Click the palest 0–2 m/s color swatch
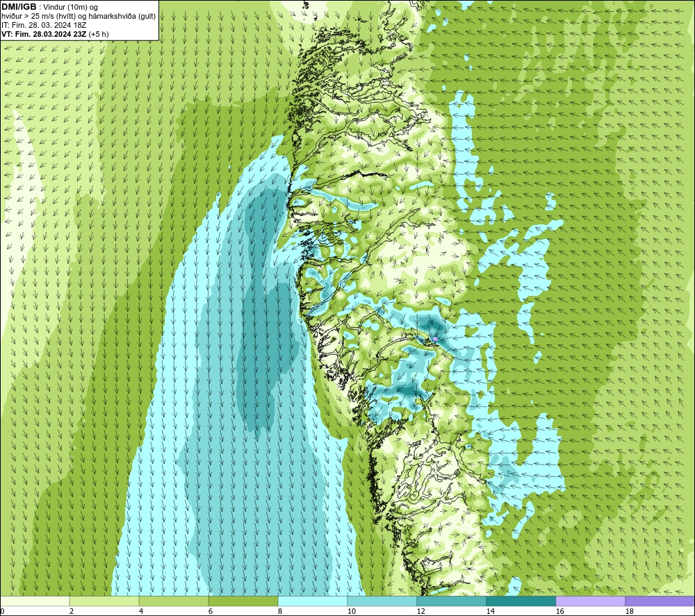 coord(35,601)
